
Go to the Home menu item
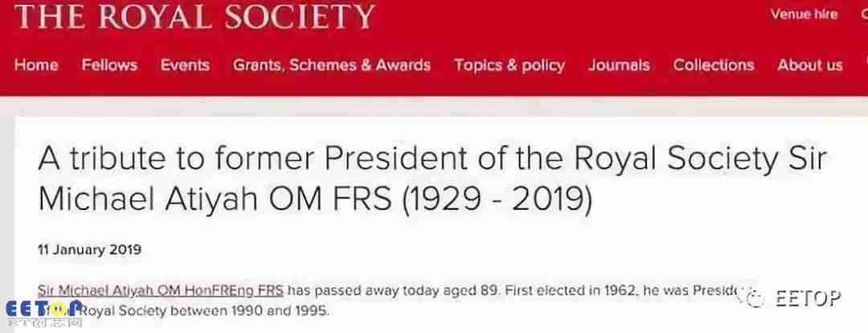(x=36, y=65)
